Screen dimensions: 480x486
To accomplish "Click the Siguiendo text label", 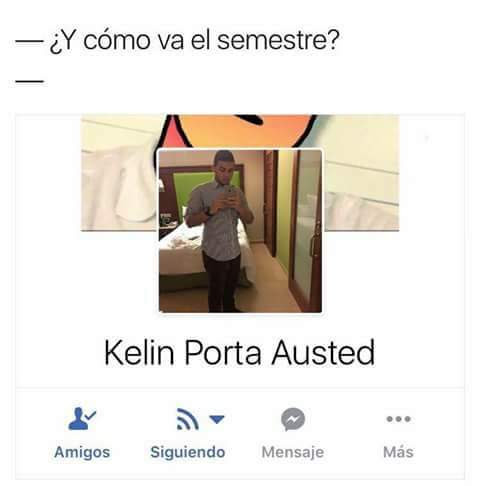I will tap(188, 452).
